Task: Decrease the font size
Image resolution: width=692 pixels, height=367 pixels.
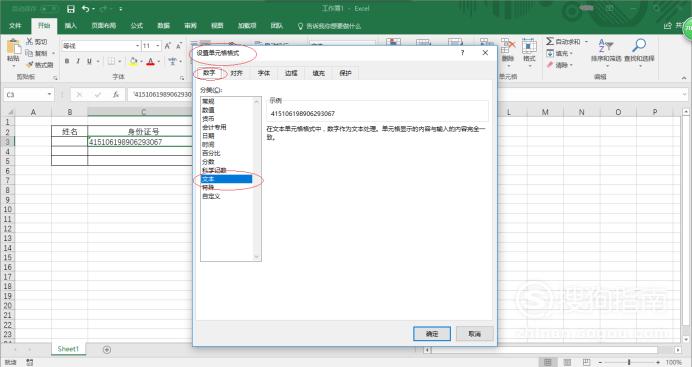Action: 178,46
